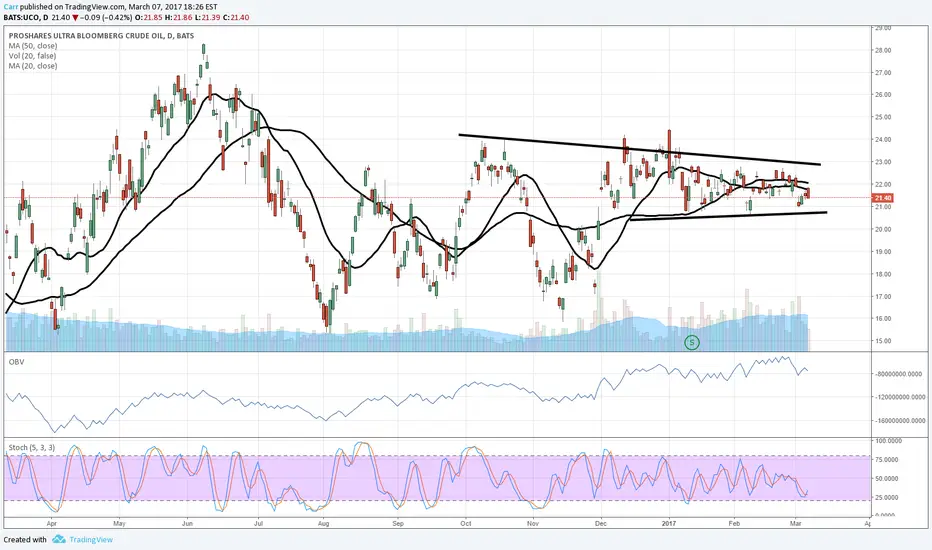
Task: Click the TradingView cloud logo icon
Action: click(58, 539)
